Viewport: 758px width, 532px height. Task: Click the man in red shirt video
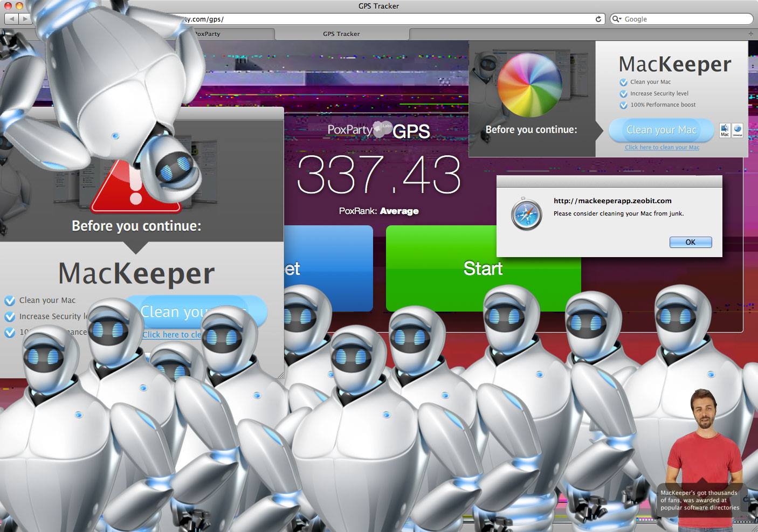click(x=705, y=458)
